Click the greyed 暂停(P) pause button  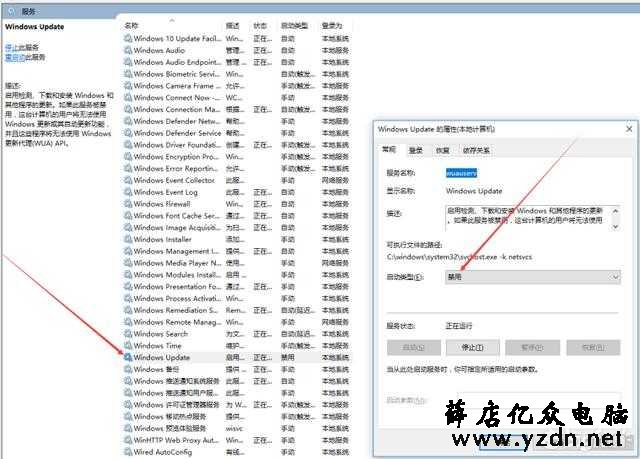532,348
